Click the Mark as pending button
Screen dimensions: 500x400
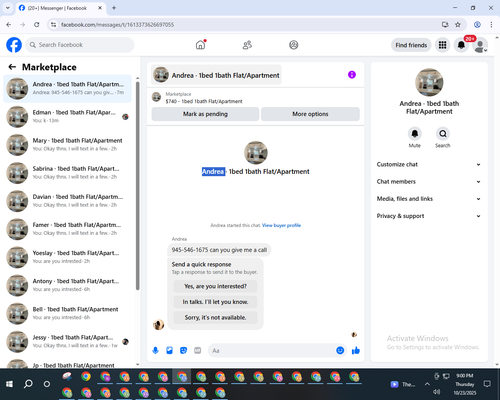(205, 114)
